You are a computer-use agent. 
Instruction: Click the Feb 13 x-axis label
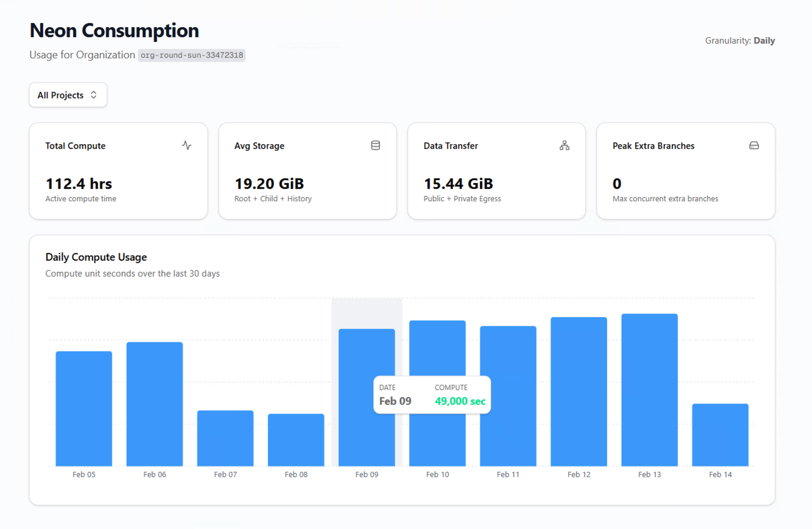click(x=649, y=474)
